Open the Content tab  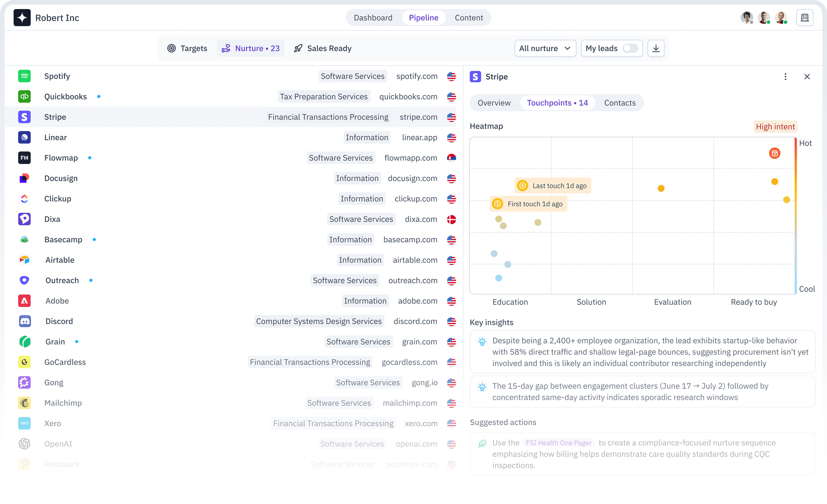pos(468,18)
